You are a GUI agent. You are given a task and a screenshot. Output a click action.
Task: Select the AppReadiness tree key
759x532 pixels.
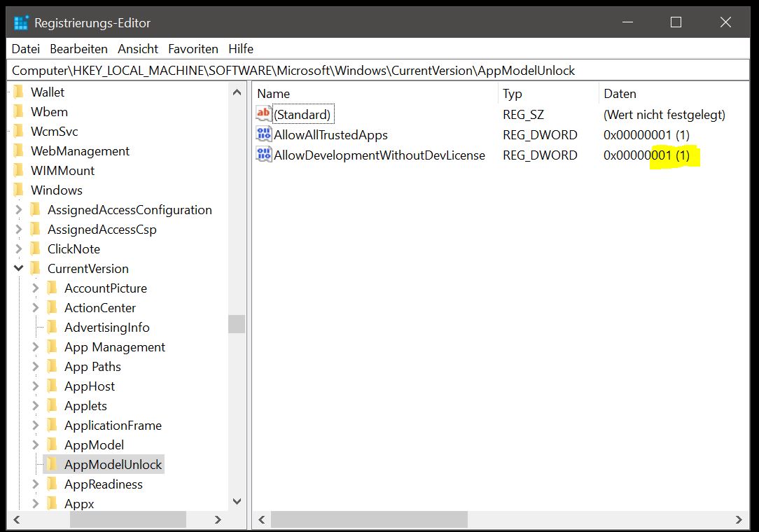point(104,484)
